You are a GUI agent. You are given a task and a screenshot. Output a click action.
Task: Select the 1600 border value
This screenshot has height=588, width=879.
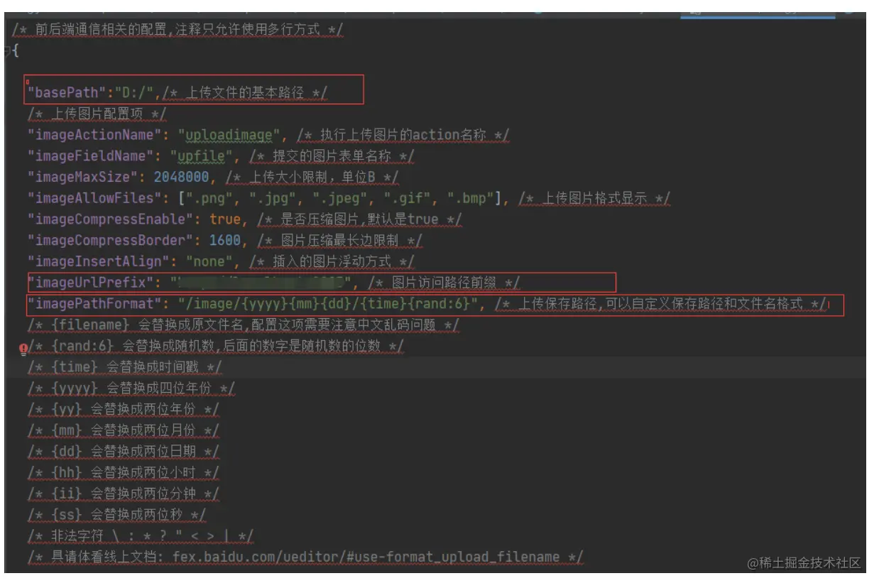[224, 240]
